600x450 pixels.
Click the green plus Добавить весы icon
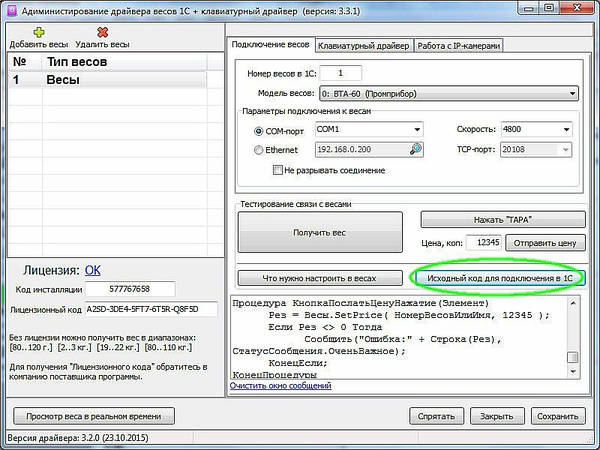[40, 31]
